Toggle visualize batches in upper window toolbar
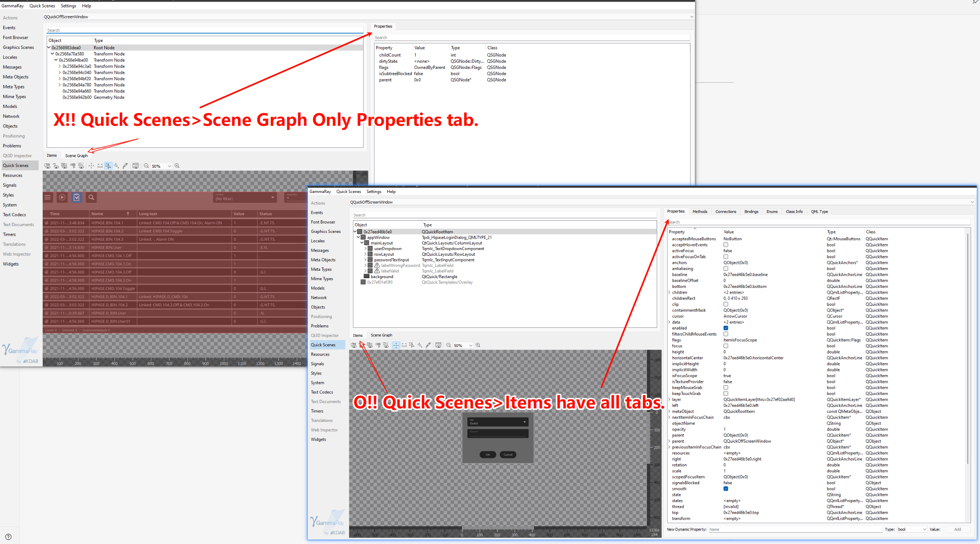The image size is (980, 544). (64, 166)
